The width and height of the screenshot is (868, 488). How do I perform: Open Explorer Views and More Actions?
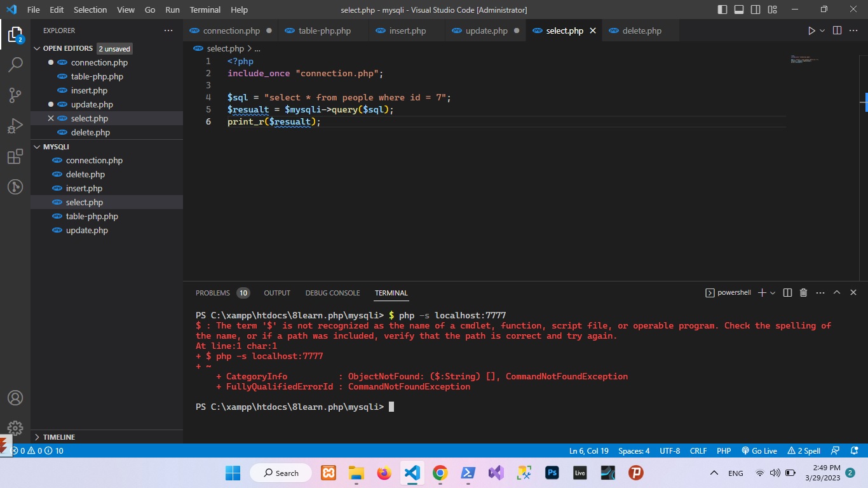(168, 30)
